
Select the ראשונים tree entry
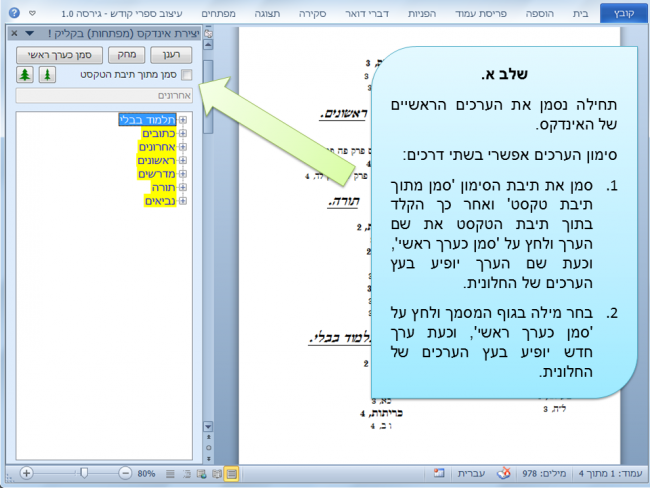point(156,160)
